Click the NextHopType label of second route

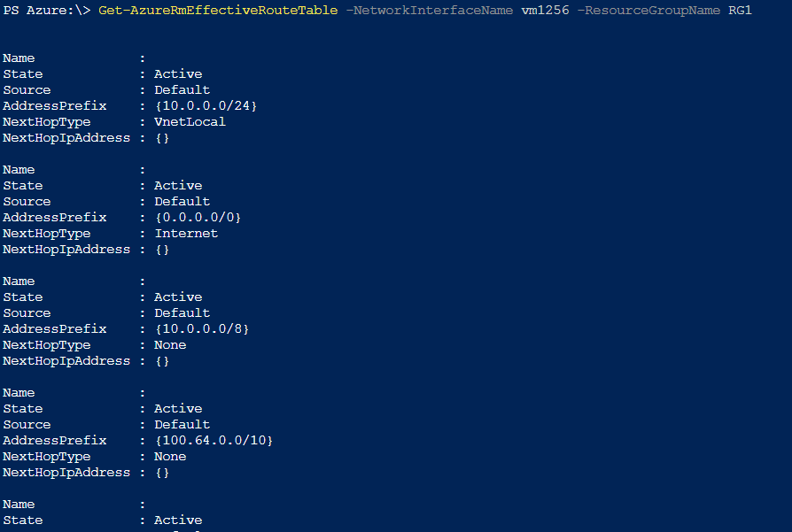pos(46,233)
